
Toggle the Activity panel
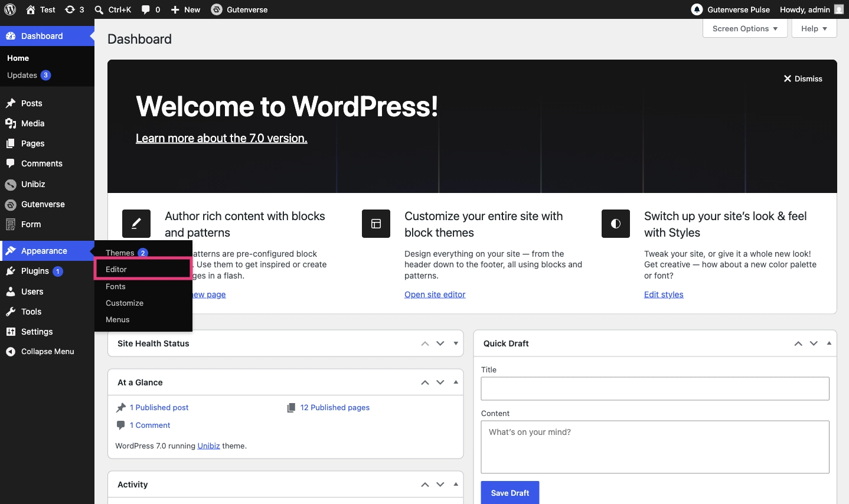tap(456, 485)
